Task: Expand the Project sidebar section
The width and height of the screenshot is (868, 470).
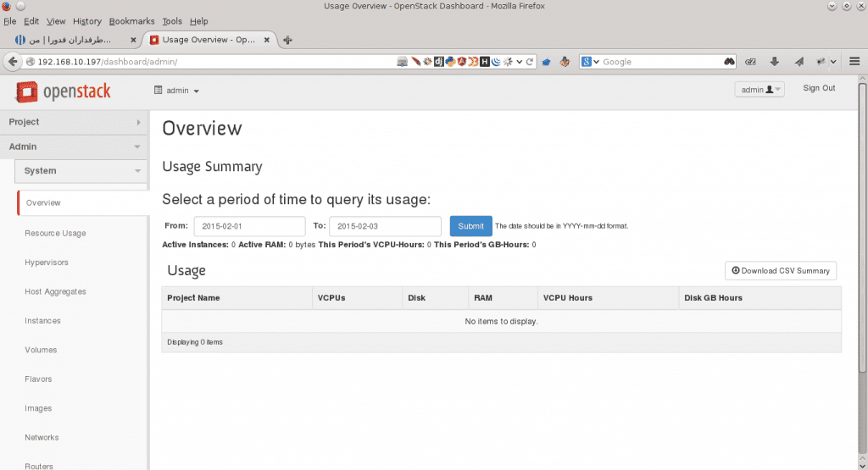Action: (75, 122)
